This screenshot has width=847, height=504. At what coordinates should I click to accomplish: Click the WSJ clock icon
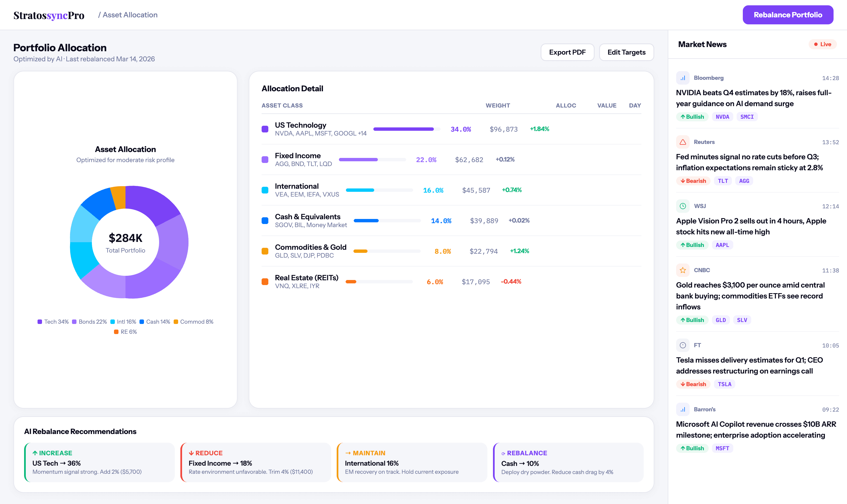pyautogui.click(x=683, y=206)
